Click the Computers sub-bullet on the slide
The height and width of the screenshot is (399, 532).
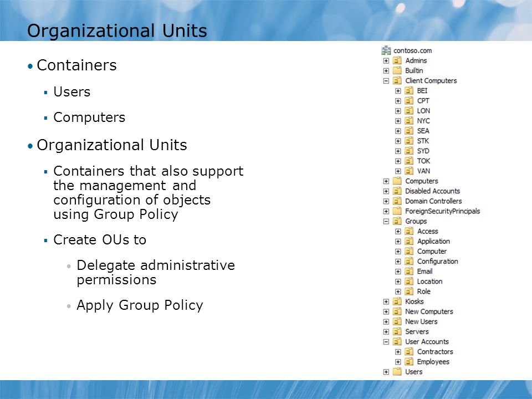tap(89, 117)
